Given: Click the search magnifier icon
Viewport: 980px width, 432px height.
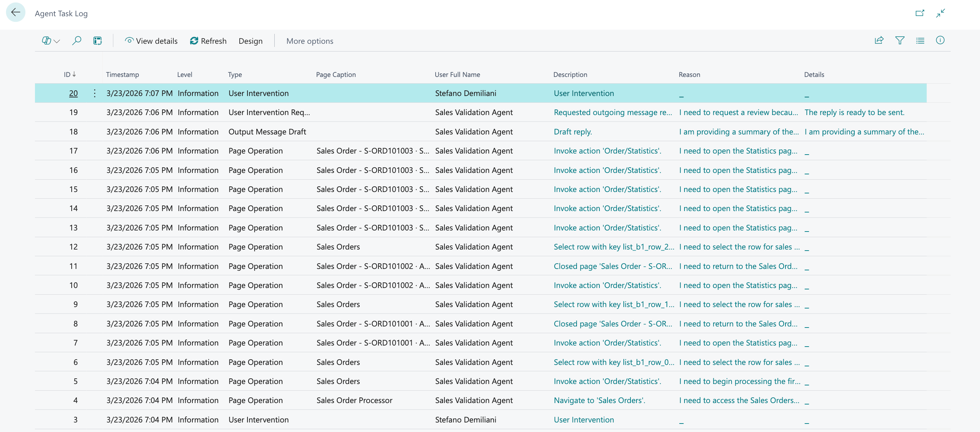Looking at the screenshot, I should pyautogui.click(x=77, y=40).
